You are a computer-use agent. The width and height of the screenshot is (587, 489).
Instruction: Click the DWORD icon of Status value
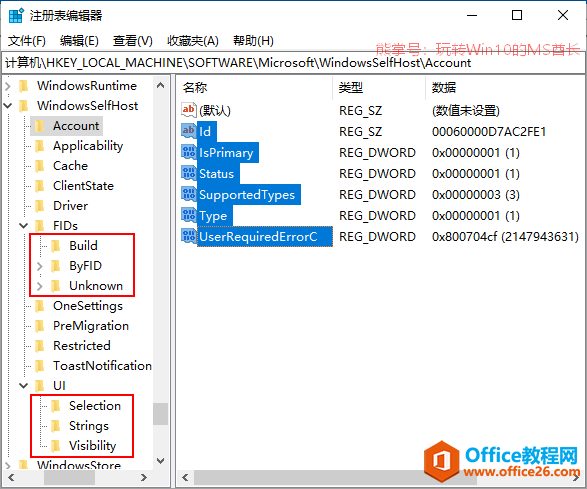click(189, 173)
